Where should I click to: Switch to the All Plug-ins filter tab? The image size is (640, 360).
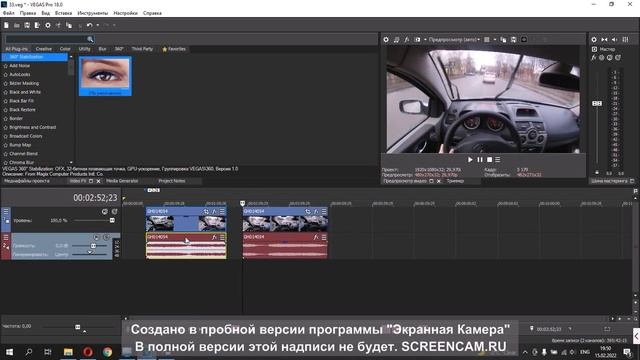tap(17, 49)
